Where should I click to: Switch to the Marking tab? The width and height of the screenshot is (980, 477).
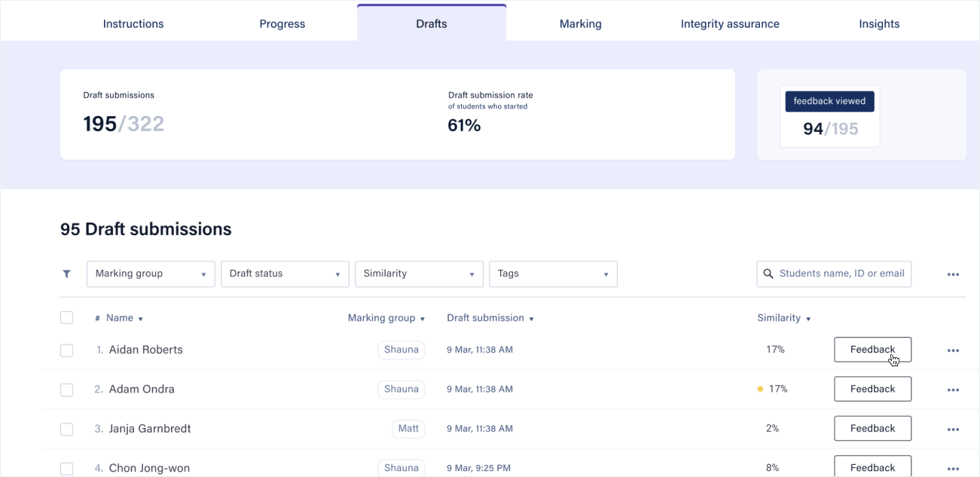point(580,23)
